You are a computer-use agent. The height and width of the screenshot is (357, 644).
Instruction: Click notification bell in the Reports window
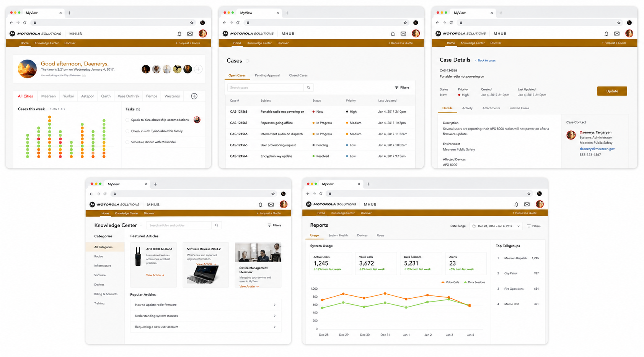tap(516, 204)
